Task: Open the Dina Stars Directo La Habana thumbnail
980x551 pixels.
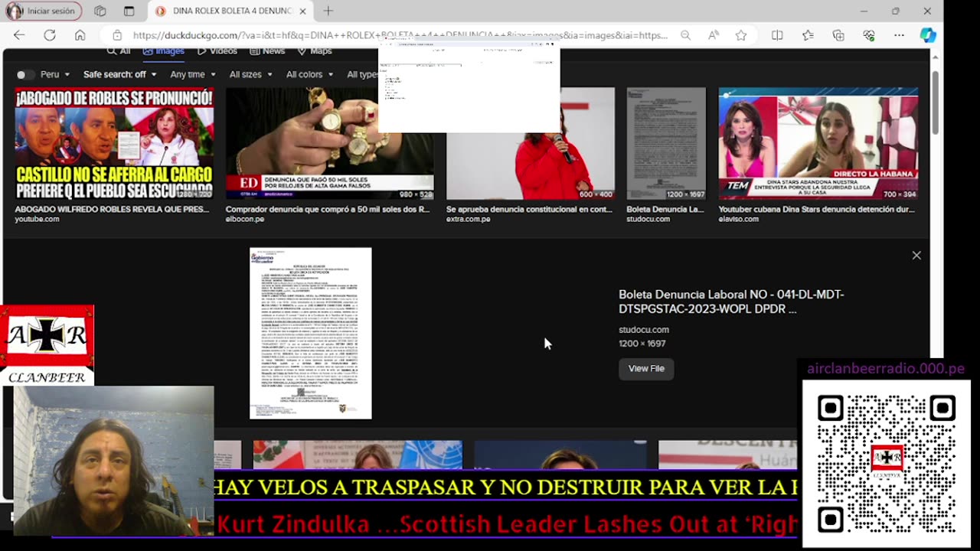Action: pos(818,144)
